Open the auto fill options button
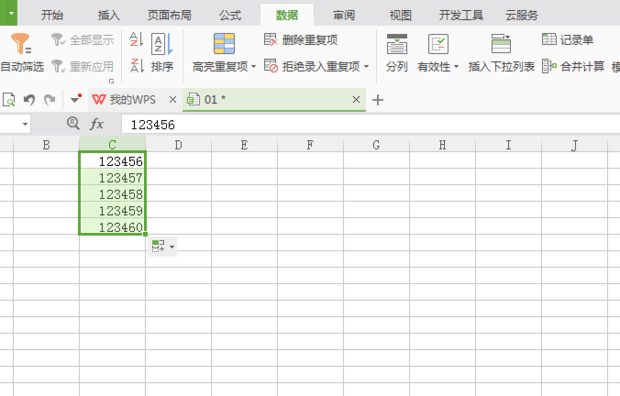620x396 pixels. [162, 246]
